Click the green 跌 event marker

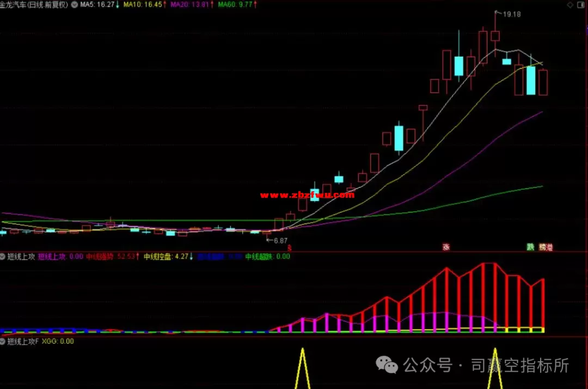[530, 247]
